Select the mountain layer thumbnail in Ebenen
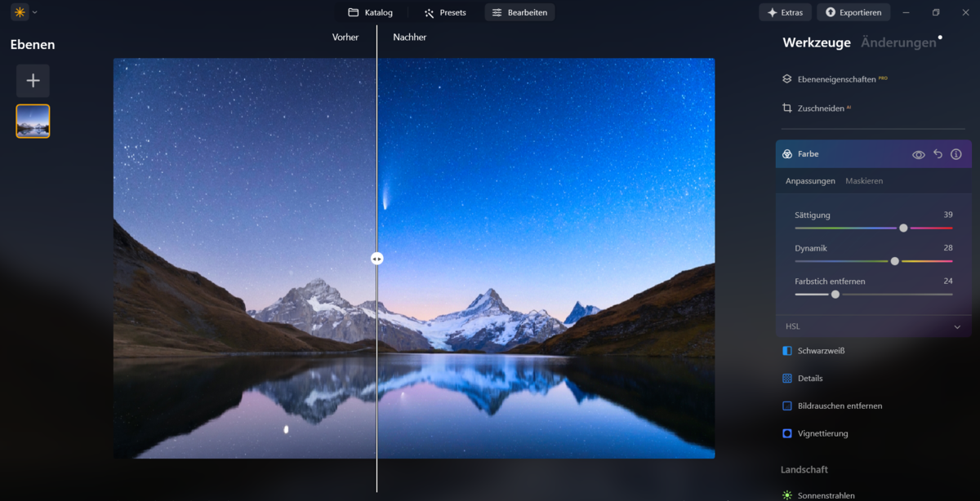 coord(33,121)
